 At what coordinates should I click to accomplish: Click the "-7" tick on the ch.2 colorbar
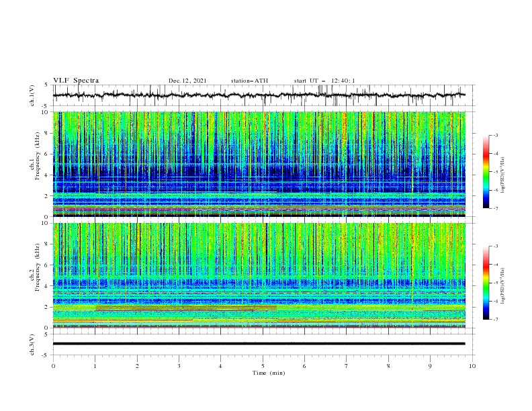click(496, 320)
